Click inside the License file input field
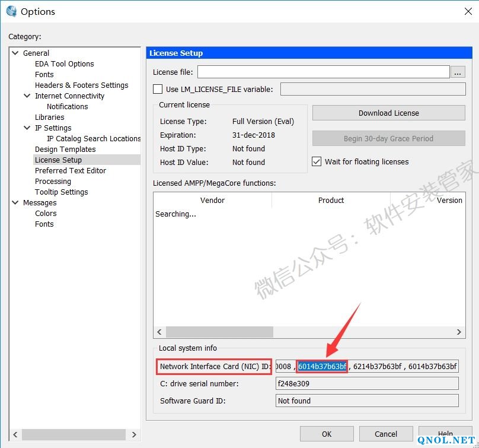The width and height of the screenshot is (479, 448). pyautogui.click(x=323, y=72)
